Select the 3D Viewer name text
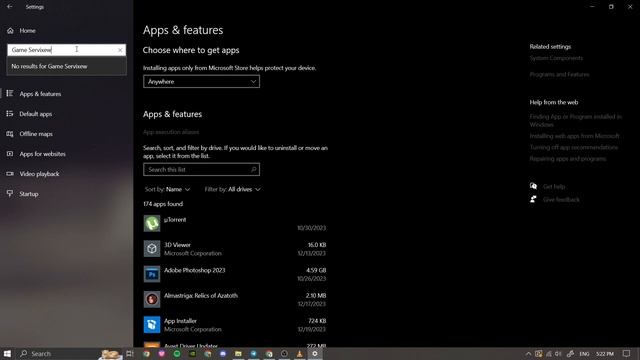 tap(177, 245)
